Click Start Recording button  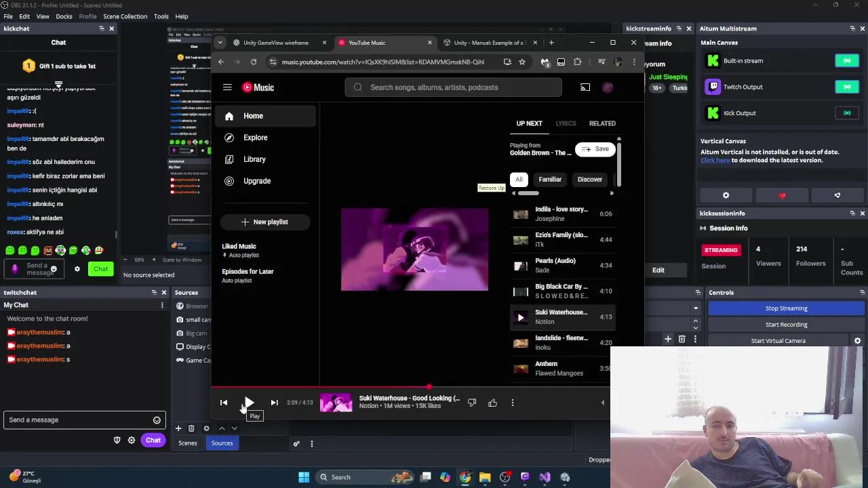pyautogui.click(x=787, y=325)
